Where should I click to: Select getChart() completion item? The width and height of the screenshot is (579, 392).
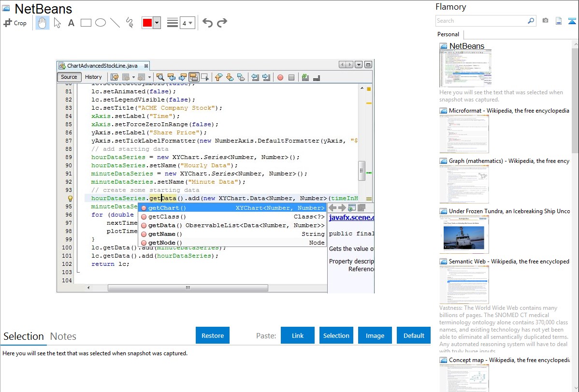click(x=232, y=208)
